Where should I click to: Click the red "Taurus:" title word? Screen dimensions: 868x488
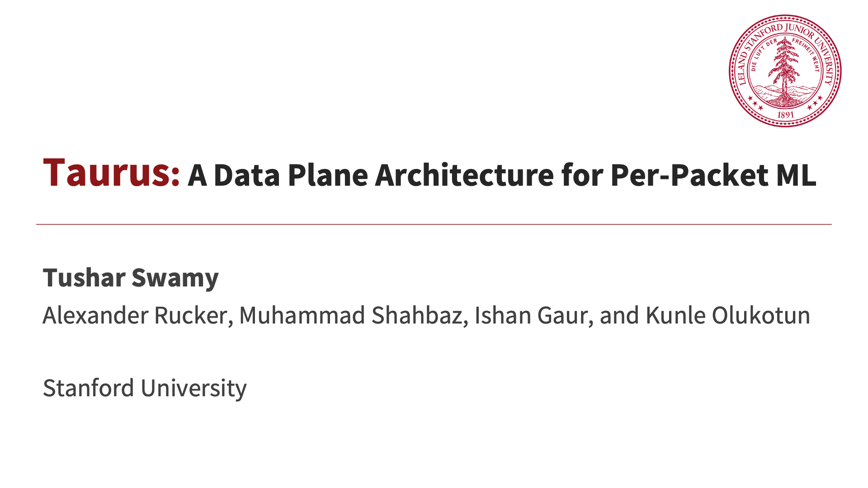(x=111, y=172)
